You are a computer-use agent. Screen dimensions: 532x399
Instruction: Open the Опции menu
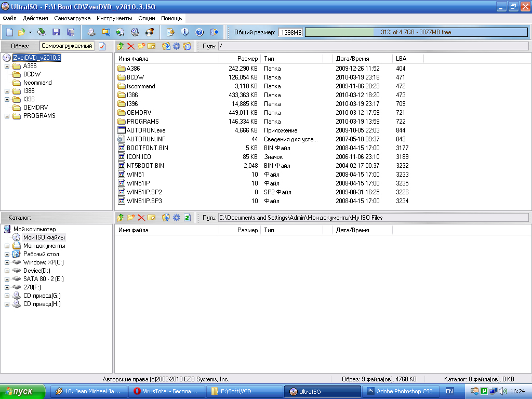coord(147,18)
